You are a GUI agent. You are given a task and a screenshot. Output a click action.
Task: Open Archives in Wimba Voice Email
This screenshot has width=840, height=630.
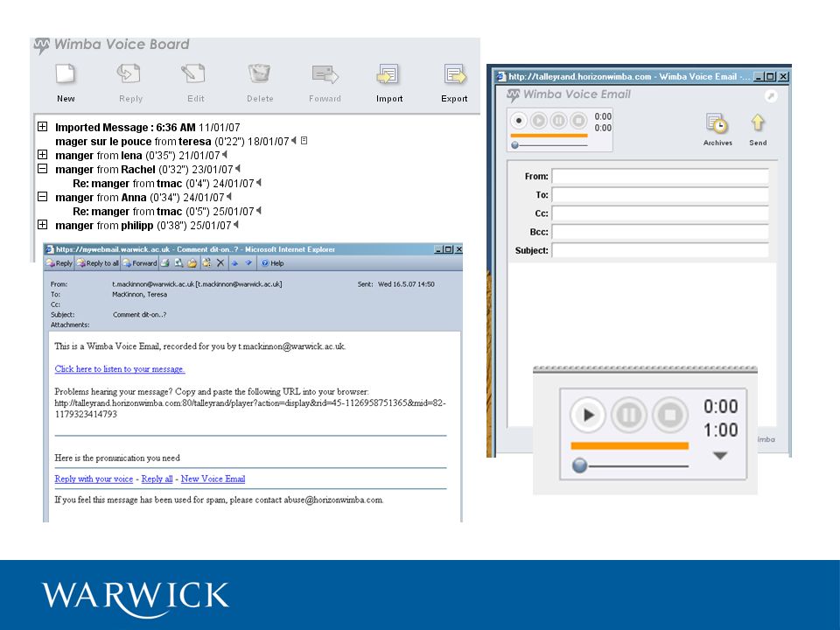717,129
